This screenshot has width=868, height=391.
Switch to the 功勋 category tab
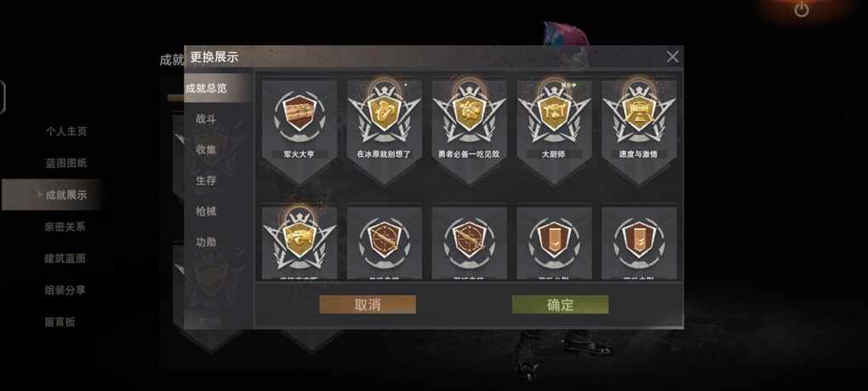206,242
